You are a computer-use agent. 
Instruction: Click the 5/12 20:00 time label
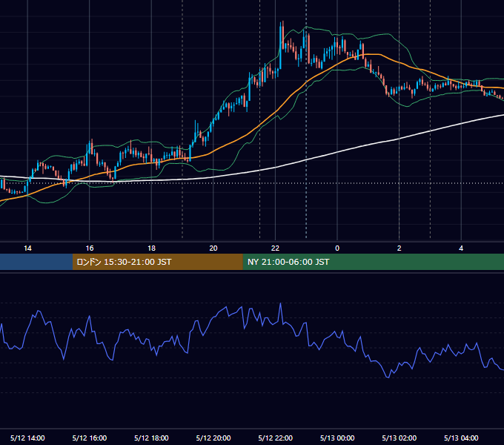[x=213, y=438]
